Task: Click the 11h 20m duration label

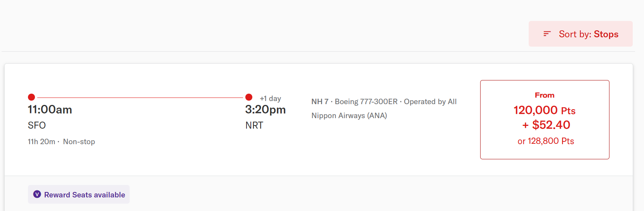Action: tap(41, 141)
